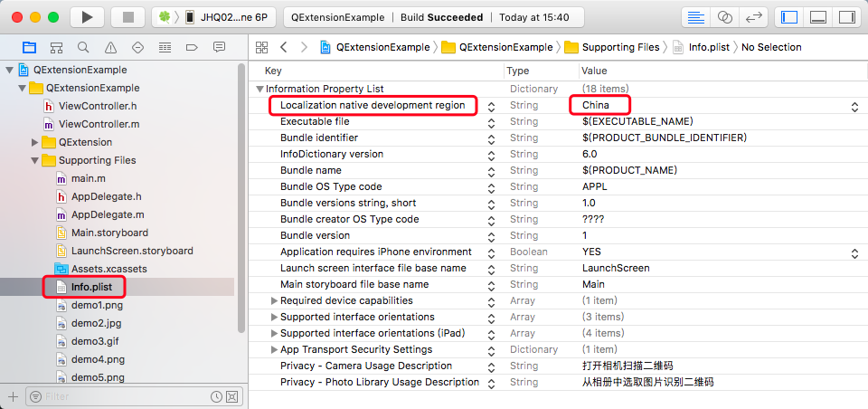The width and height of the screenshot is (868, 409).
Task: Open key stepper for Privacy - Camera Usage Description
Action: pyautogui.click(x=491, y=366)
